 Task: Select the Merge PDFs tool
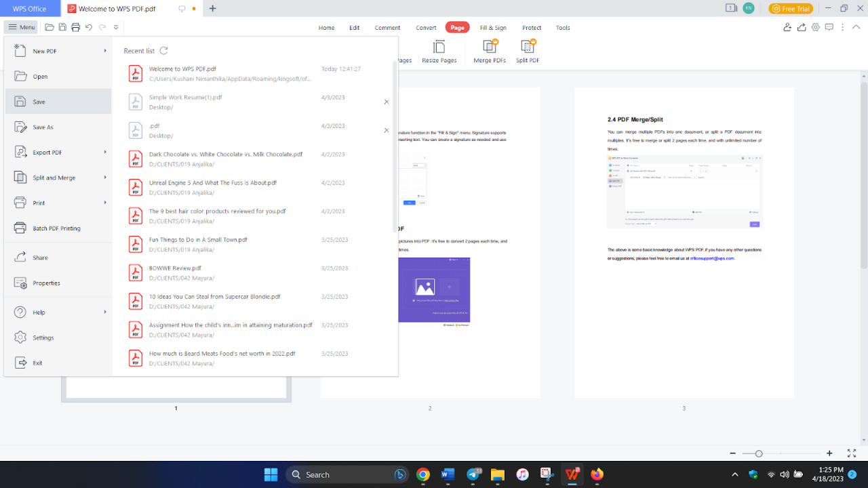pos(489,51)
